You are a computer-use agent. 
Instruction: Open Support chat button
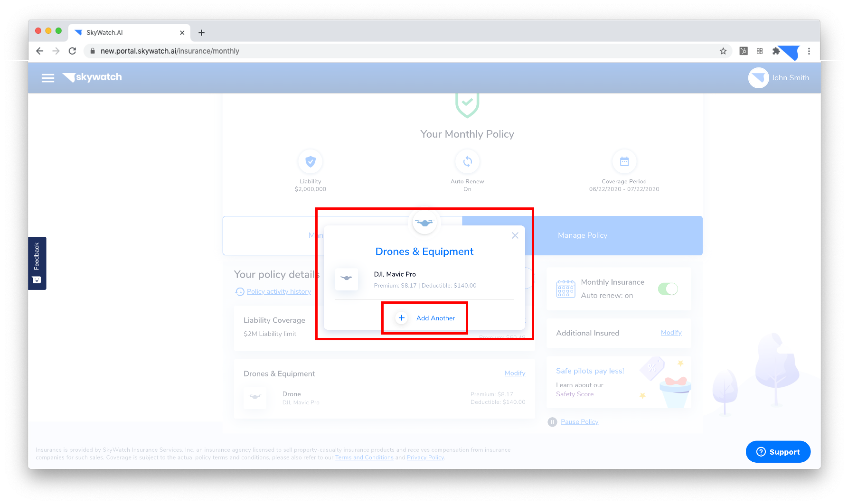coord(778,452)
